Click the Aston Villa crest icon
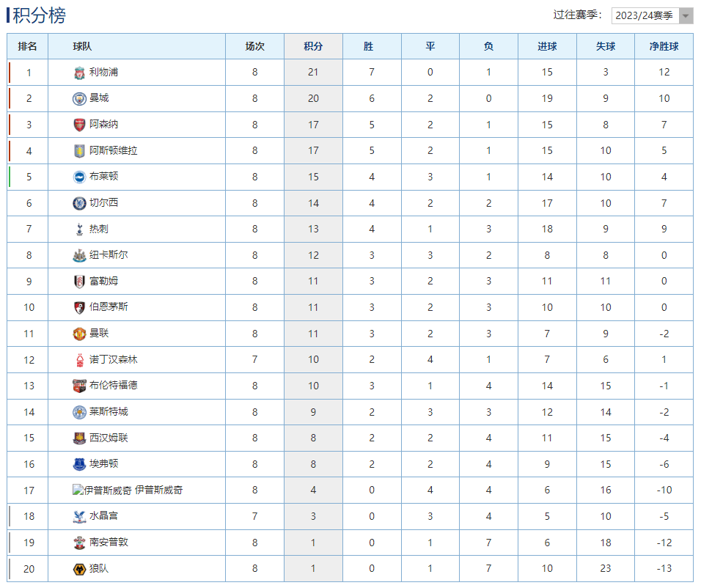The image size is (701, 588). point(79,151)
